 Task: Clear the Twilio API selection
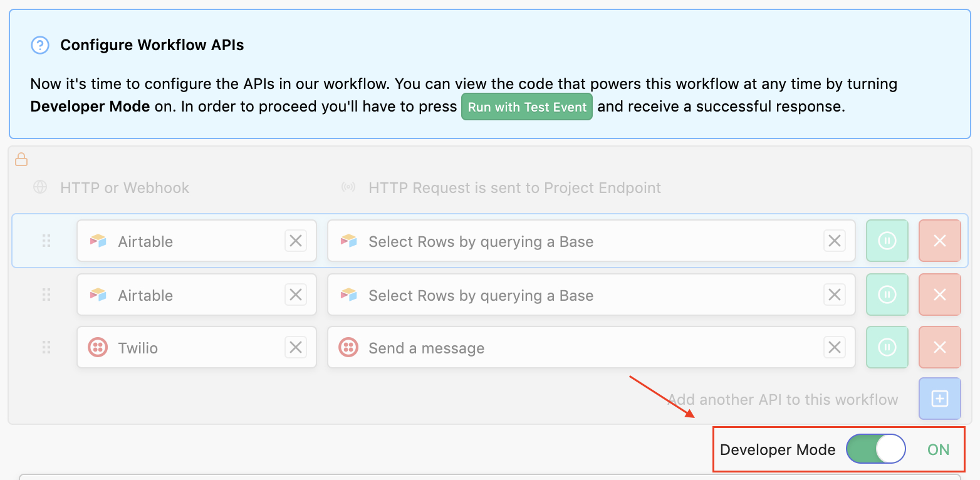pyautogui.click(x=296, y=347)
